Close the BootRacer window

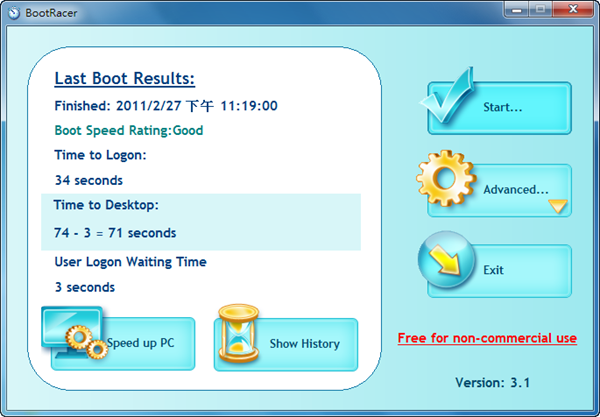(573, 9)
